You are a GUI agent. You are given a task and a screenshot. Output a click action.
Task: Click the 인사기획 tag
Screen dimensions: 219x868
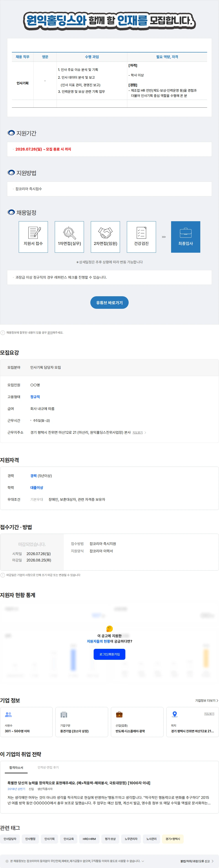pyautogui.click(x=50, y=839)
